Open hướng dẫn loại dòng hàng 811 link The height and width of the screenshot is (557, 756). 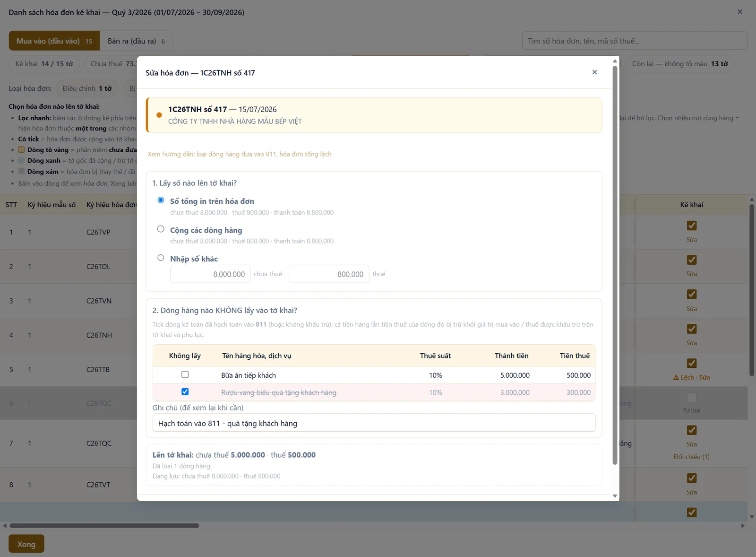coord(240,154)
